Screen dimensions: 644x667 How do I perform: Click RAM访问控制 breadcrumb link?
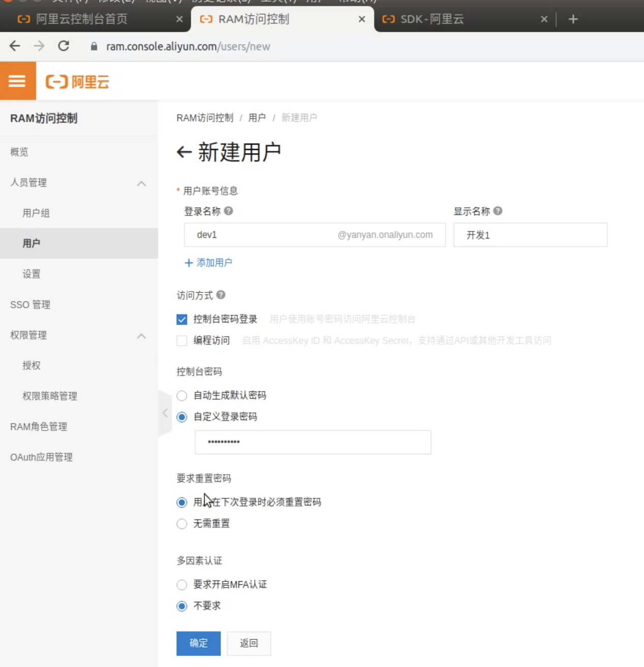coord(204,118)
